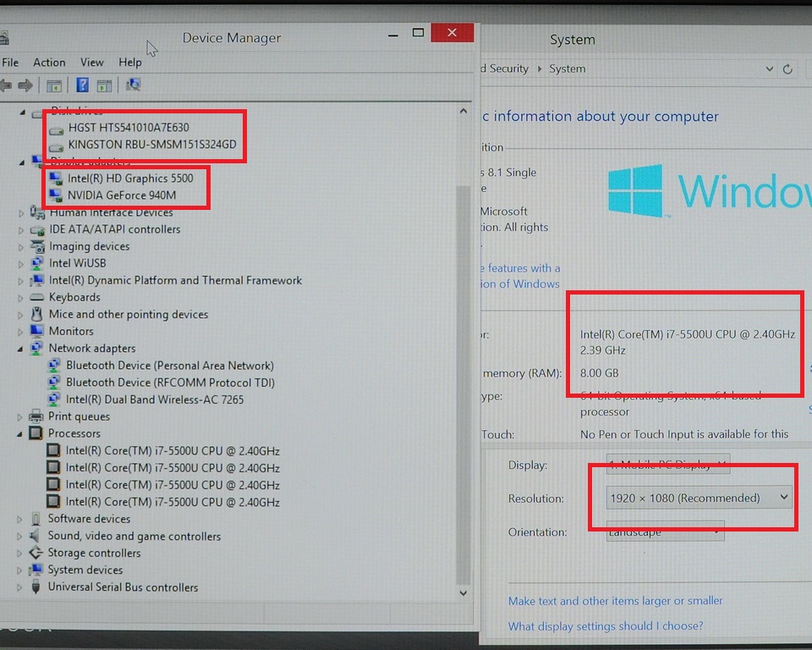Image resolution: width=812 pixels, height=650 pixels.
Task: Open address bar history dropdown arrow
Action: [770, 69]
